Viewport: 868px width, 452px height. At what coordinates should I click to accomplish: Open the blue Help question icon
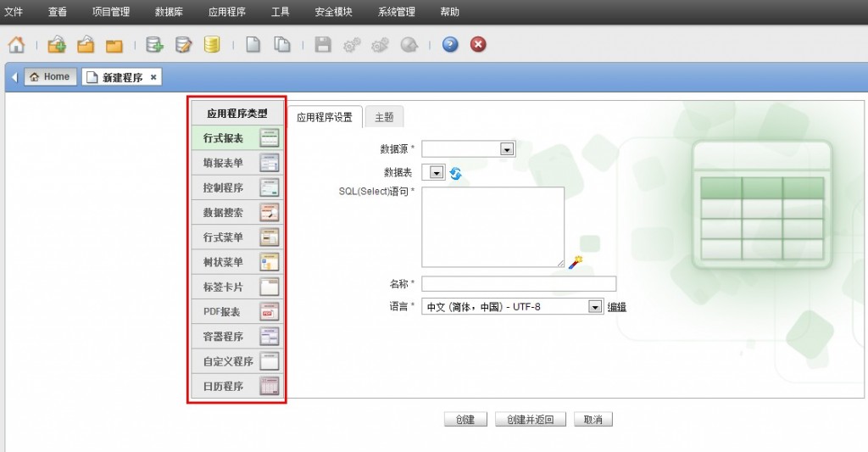point(450,44)
